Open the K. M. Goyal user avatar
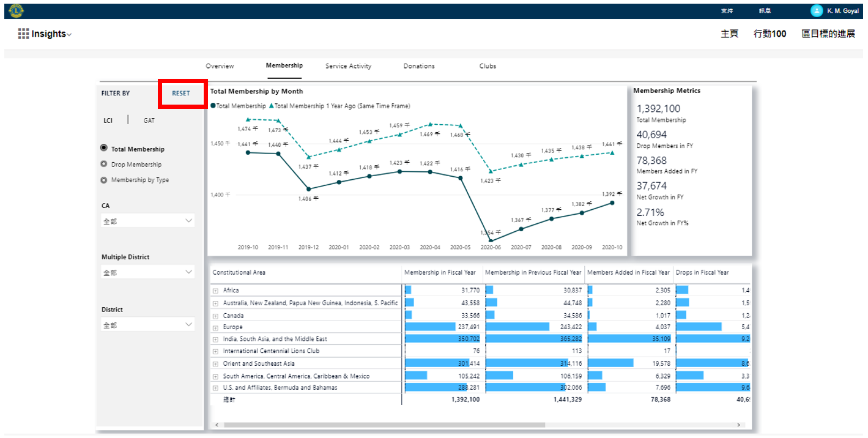868x438 pixels. tap(816, 10)
